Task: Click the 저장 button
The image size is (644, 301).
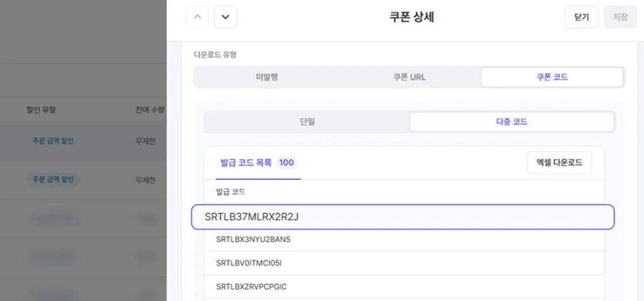Action: coord(620,17)
